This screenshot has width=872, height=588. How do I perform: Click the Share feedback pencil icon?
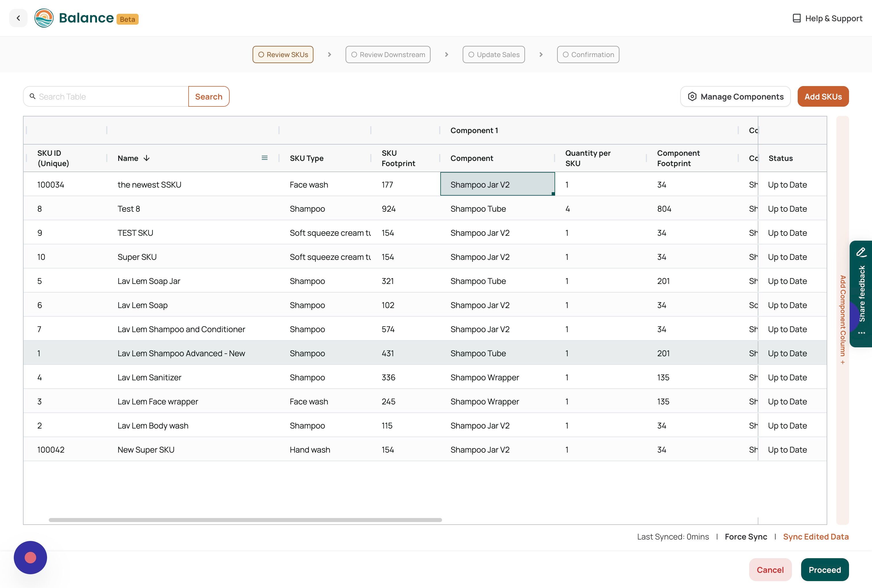tap(861, 252)
